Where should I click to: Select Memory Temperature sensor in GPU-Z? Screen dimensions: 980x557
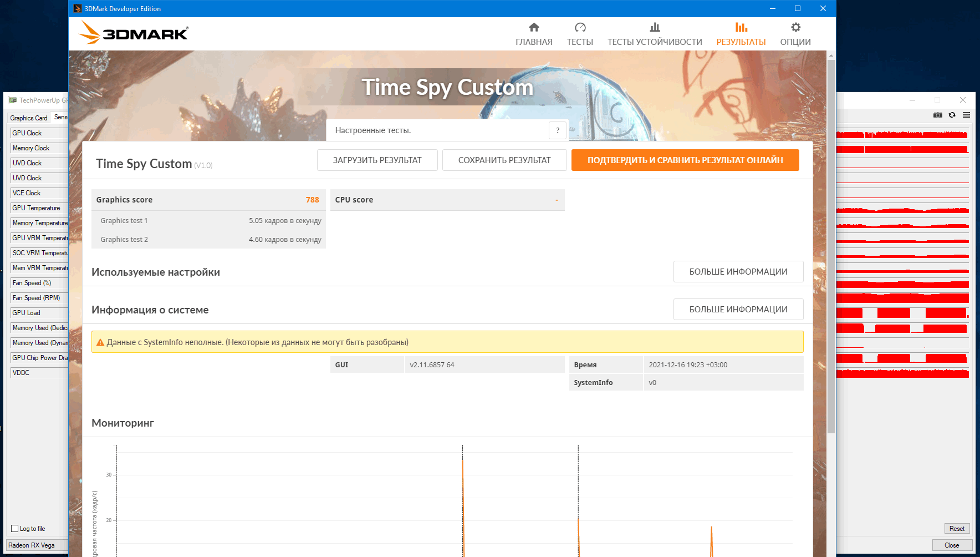click(39, 223)
